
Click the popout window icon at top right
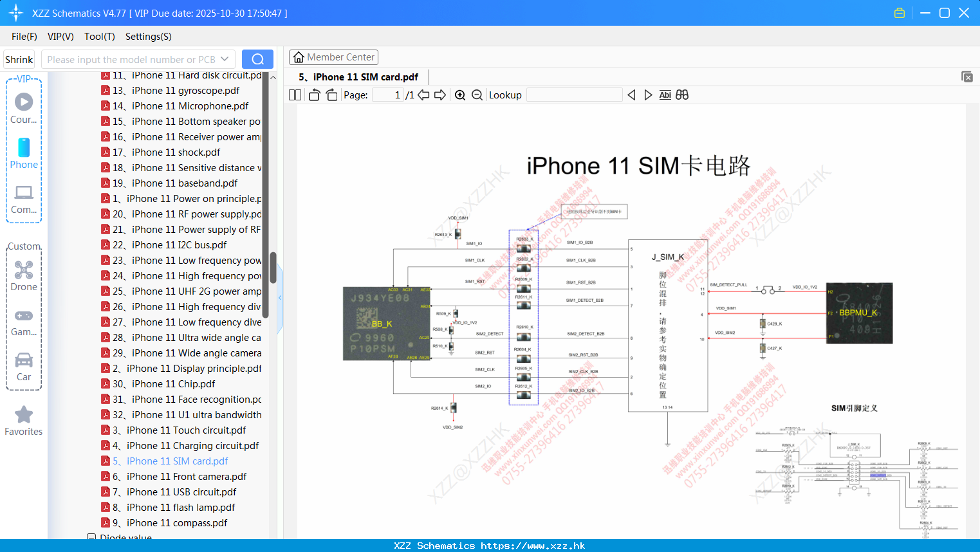click(x=967, y=77)
